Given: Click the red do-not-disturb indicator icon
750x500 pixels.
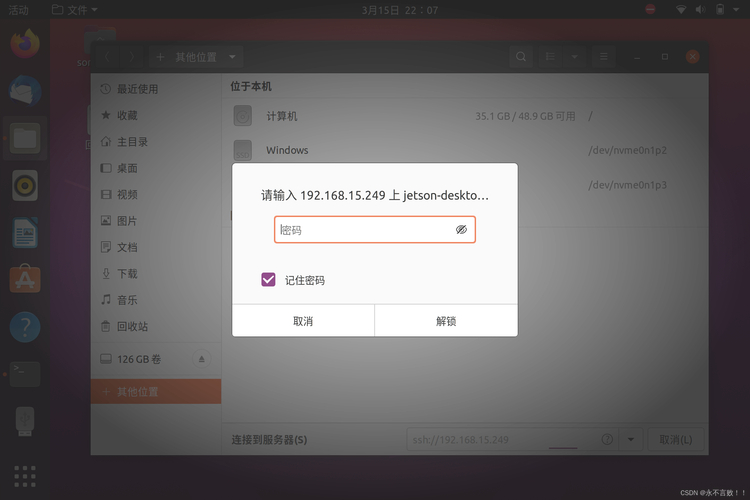Looking at the screenshot, I should pos(650,9).
